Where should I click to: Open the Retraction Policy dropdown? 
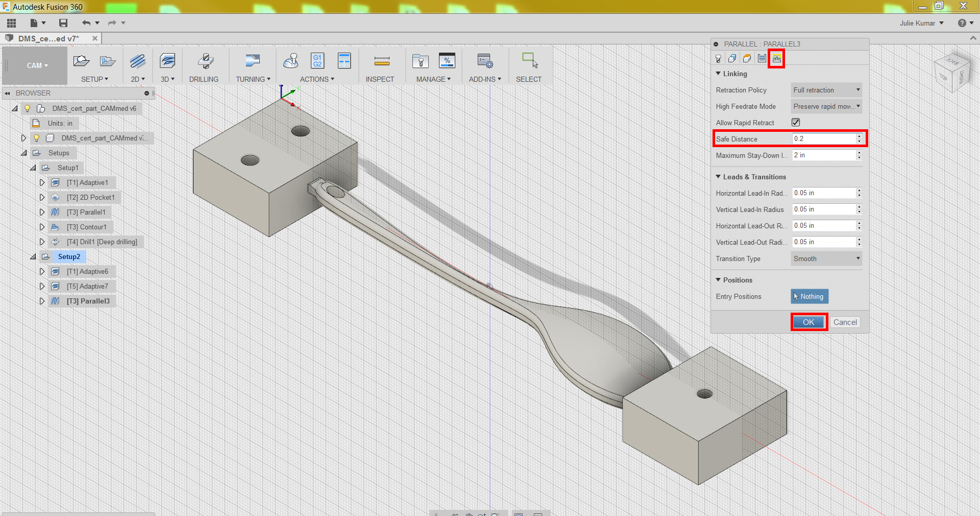tap(826, 90)
